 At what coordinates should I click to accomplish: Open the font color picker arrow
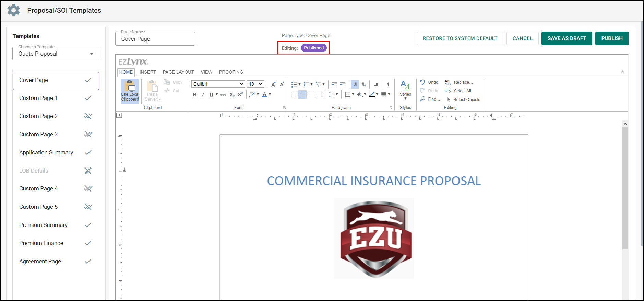270,94
